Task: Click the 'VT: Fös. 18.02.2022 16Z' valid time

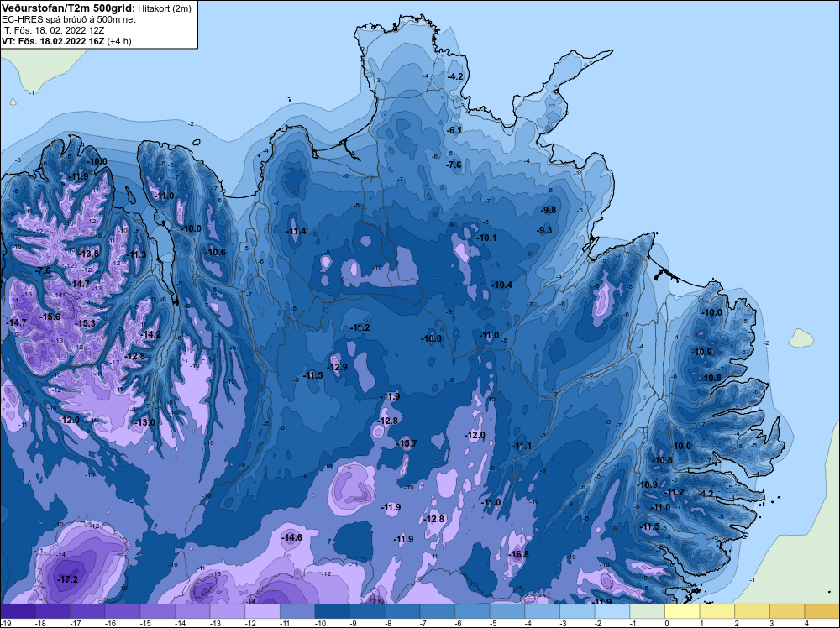Action: click(x=54, y=41)
